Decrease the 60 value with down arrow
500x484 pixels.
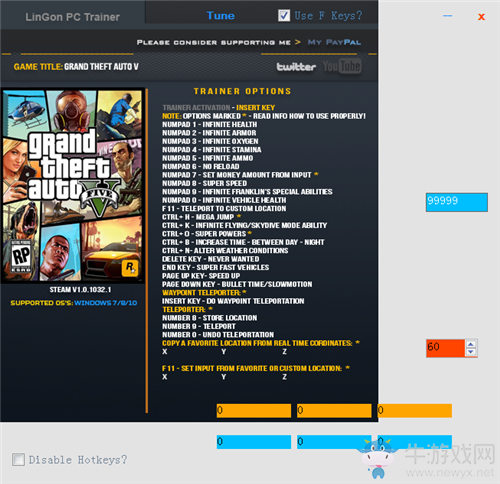pos(471,352)
